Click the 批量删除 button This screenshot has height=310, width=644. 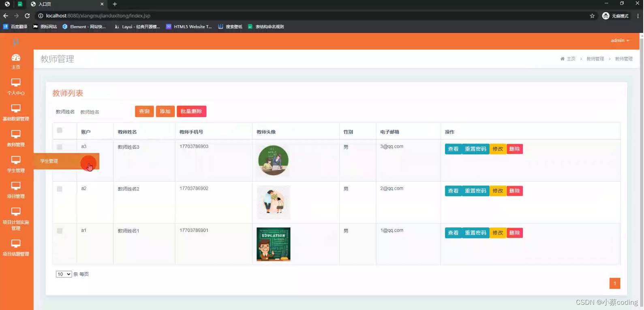(191, 111)
